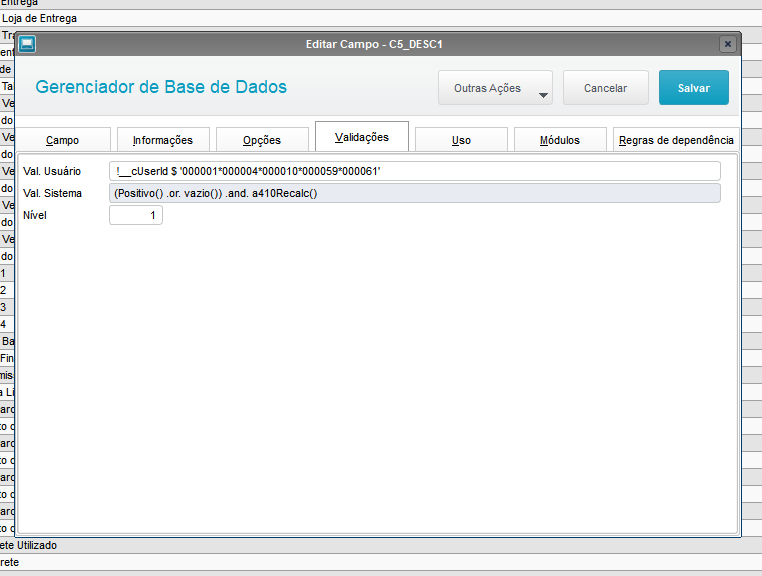Click the dialog window icon in title bar
The height and width of the screenshot is (576, 762).
[x=27, y=44]
